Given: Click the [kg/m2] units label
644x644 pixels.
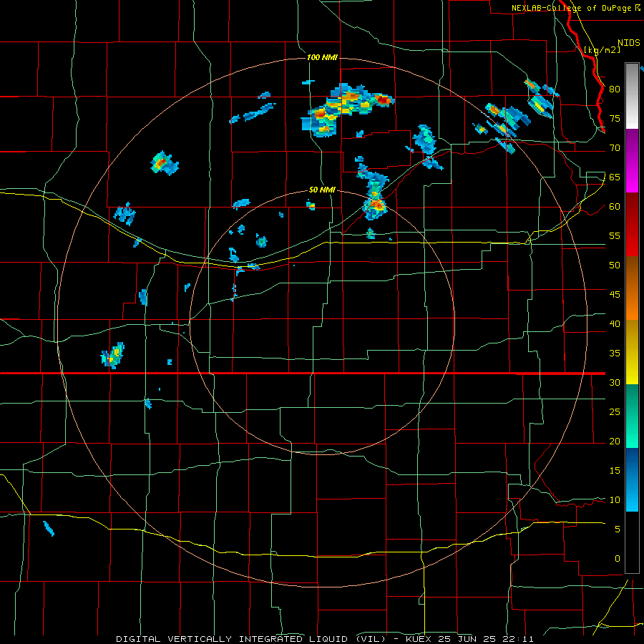Looking at the screenshot, I should point(602,50).
